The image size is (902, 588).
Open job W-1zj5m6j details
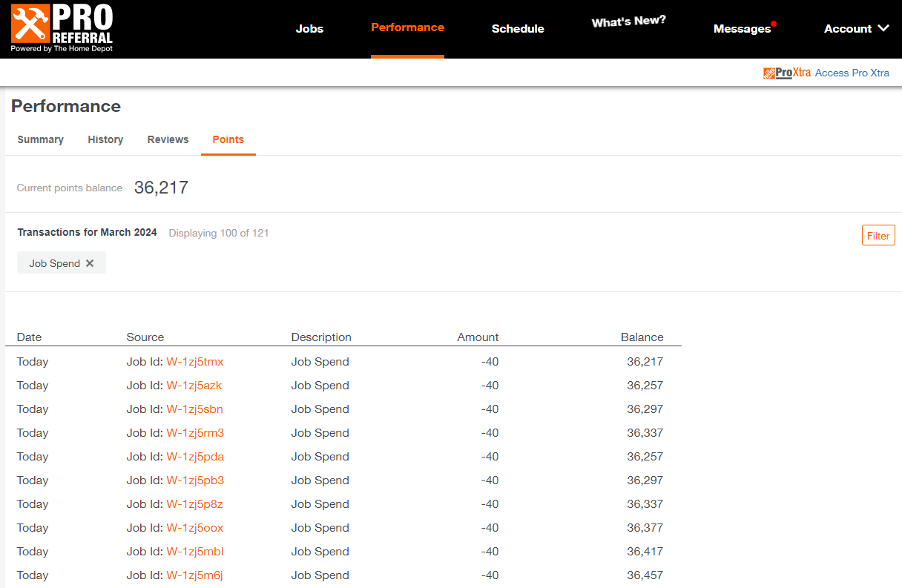pyautogui.click(x=194, y=575)
